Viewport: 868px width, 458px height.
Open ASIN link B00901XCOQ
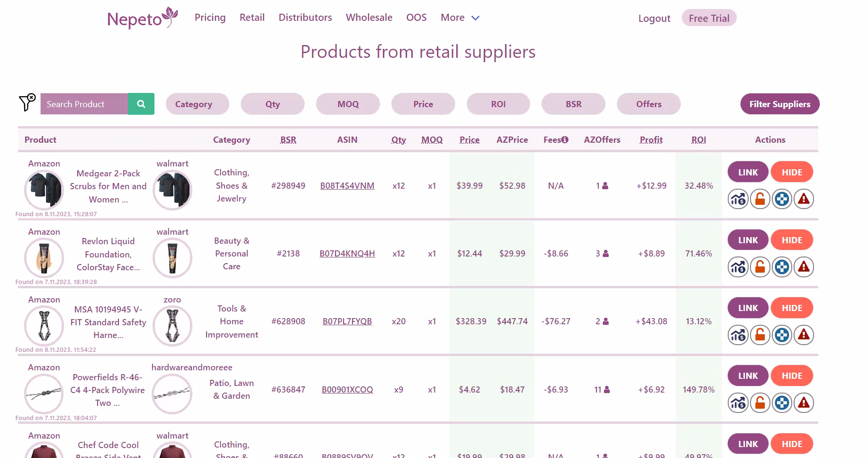[x=347, y=390]
